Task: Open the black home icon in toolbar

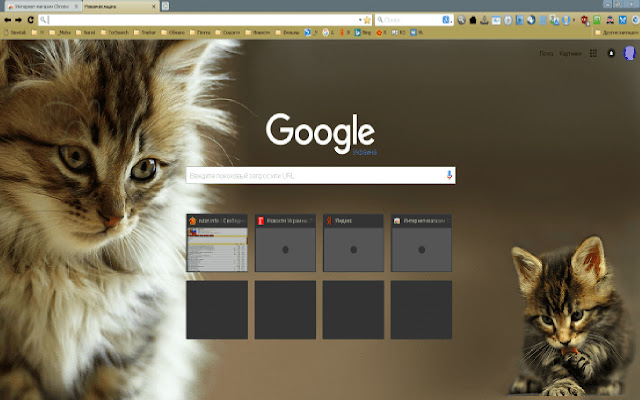Action: pyautogui.click(x=473, y=20)
